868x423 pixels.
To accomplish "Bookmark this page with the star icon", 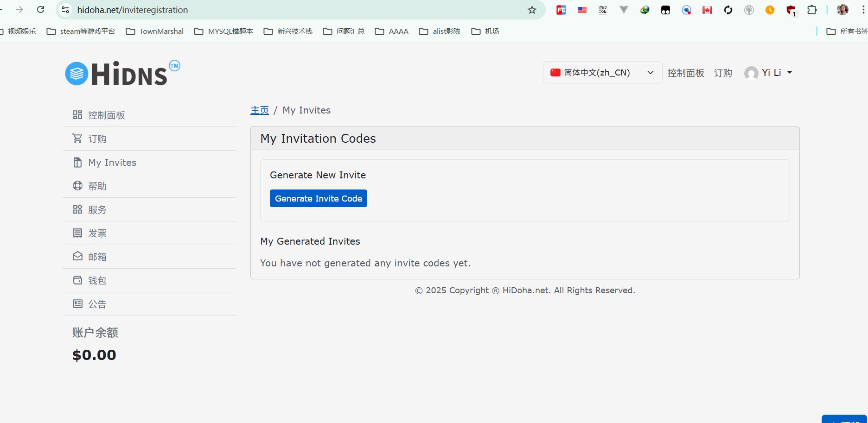I will [x=532, y=10].
